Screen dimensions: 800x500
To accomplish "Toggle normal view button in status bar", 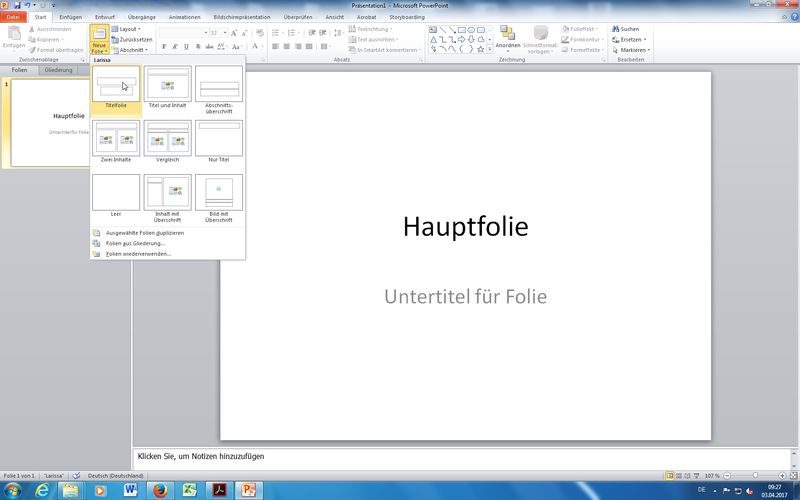I will 670,475.
